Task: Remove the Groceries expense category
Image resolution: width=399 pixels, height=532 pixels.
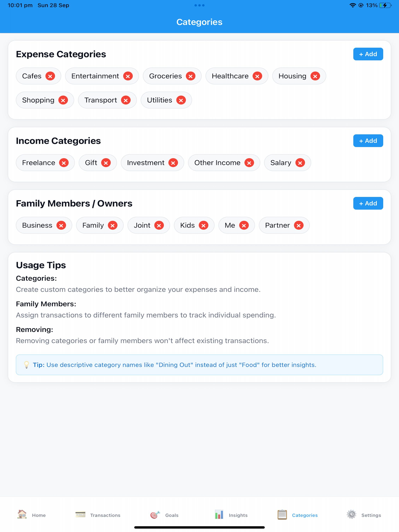Action: click(190, 76)
